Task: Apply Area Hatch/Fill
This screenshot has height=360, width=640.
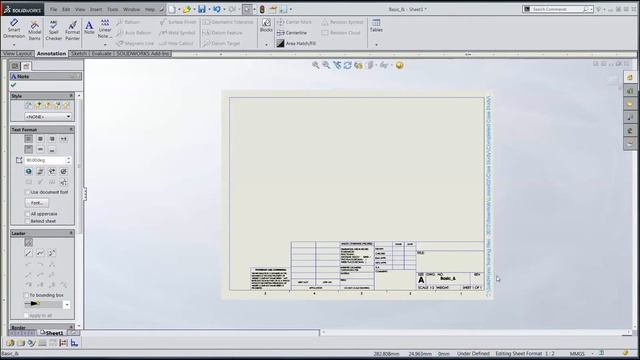Action: coord(296,43)
